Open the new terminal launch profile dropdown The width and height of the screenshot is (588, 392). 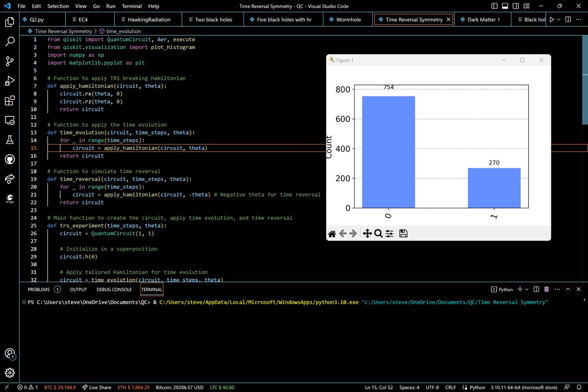(527, 290)
